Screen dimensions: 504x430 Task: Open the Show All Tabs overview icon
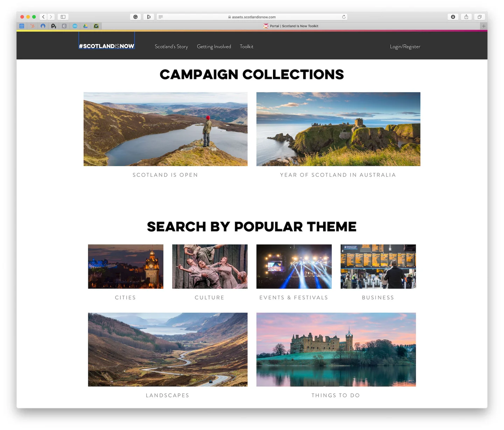click(479, 16)
